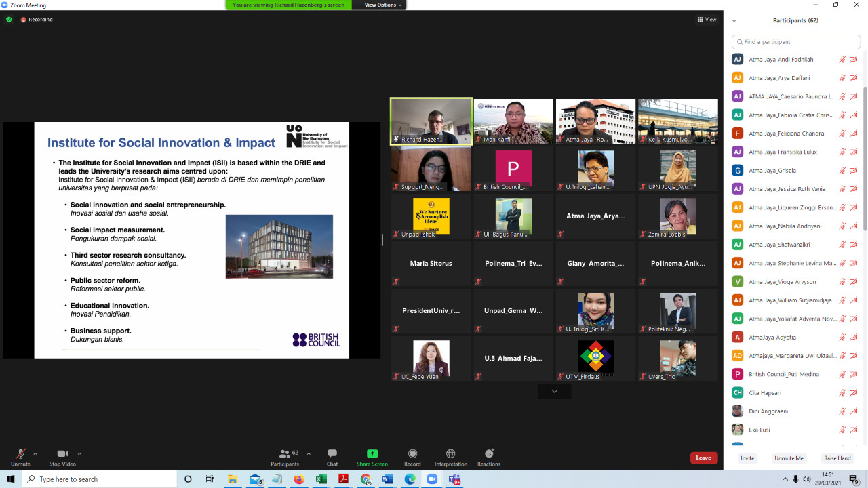Open Microsoft Edge from taskbar
This screenshot has height=488, width=868.
point(410,479)
